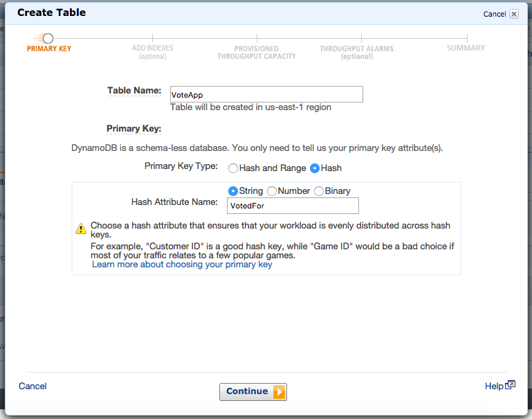The height and width of the screenshot is (419, 532).
Task: Click the Primary Key label
Action: pyautogui.click(x=134, y=129)
